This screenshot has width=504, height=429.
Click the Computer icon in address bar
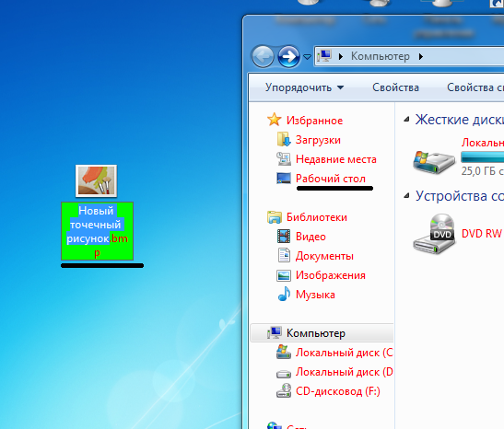point(324,56)
